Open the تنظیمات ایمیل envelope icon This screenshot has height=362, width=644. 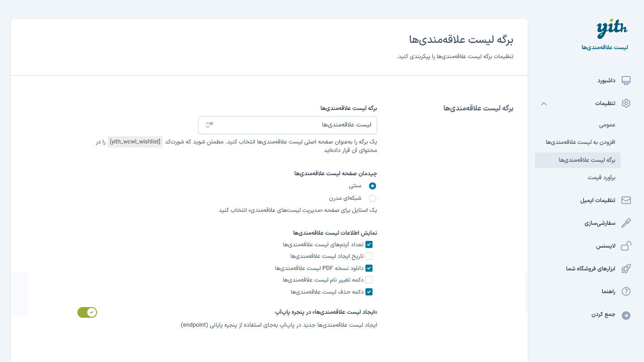click(626, 200)
